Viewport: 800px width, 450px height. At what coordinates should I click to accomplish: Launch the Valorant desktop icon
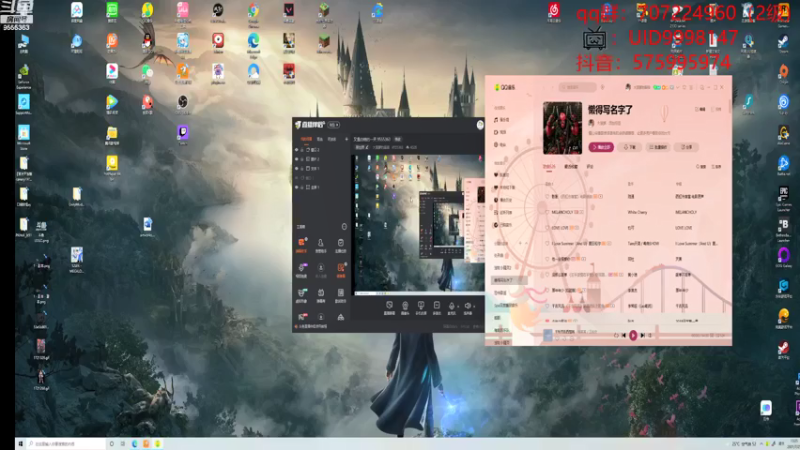(289, 12)
